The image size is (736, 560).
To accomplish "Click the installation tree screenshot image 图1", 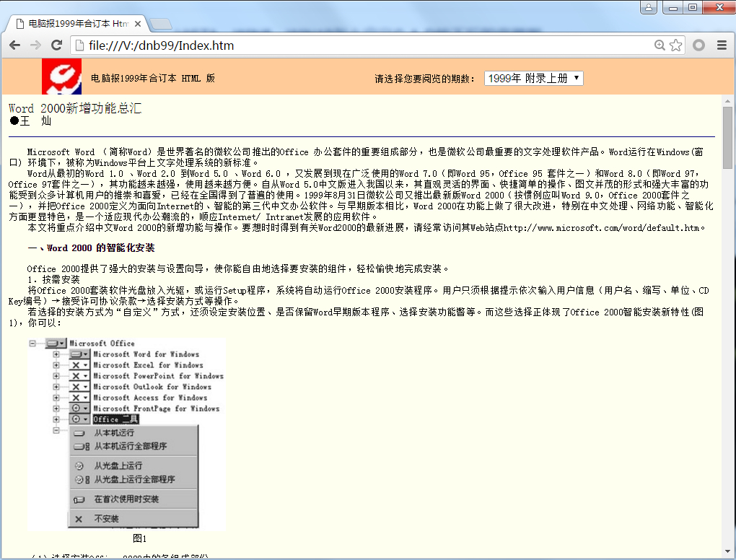I will [127, 434].
